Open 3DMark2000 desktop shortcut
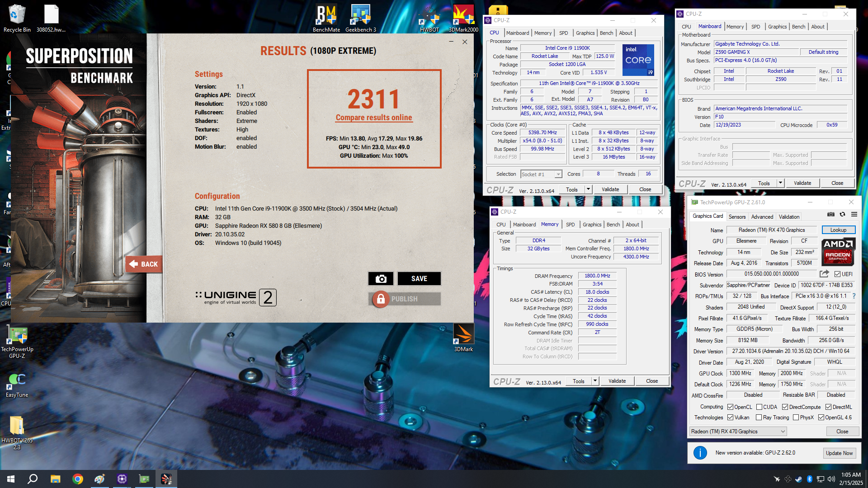Screen dimensions: 868x488 coord(463,19)
